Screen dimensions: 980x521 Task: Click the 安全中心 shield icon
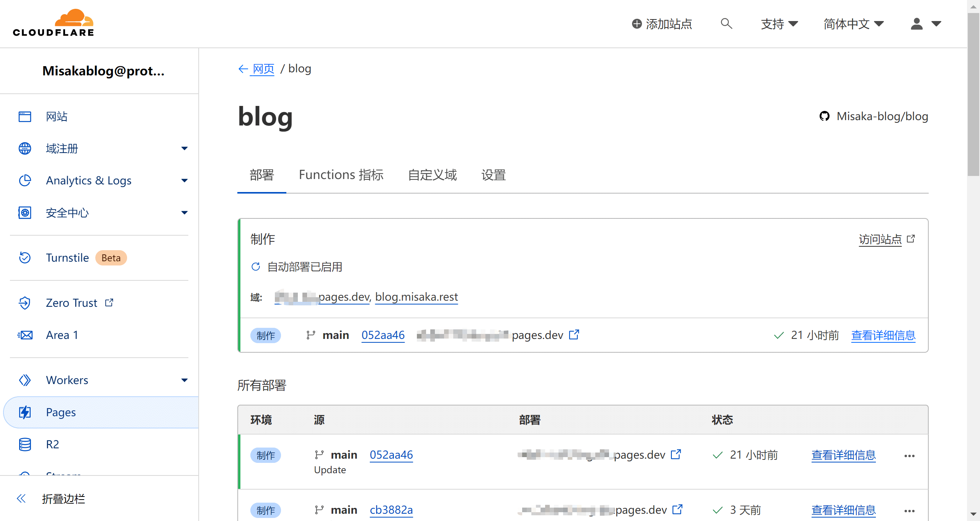(25, 213)
